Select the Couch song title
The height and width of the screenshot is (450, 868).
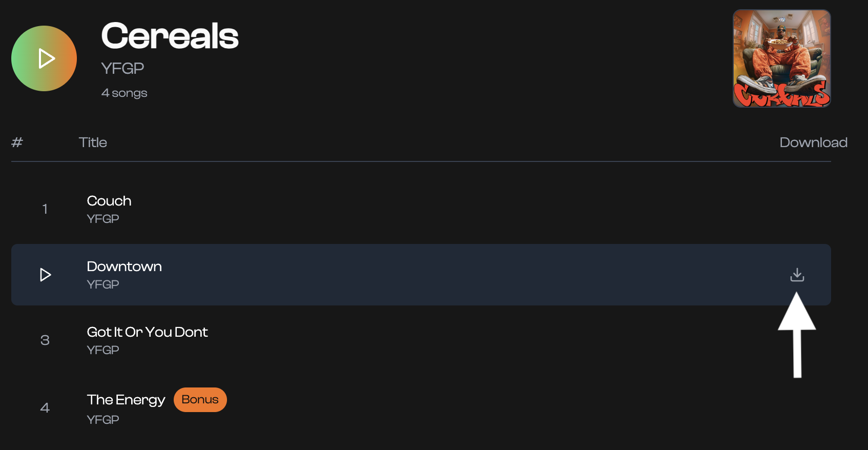tap(109, 201)
